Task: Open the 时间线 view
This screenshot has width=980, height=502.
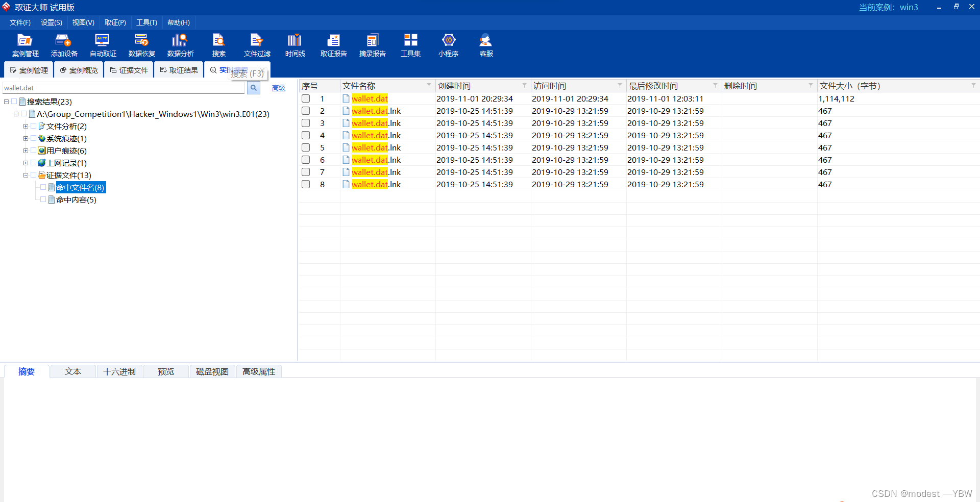Action: click(295, 45)
